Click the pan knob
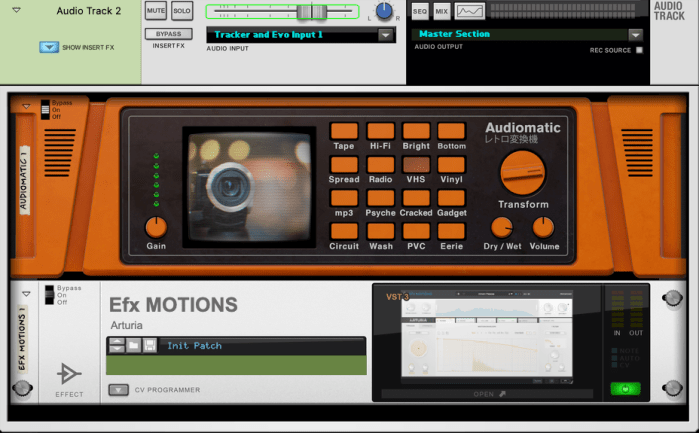The width and height of the screenshot is (699, 433). pyautogui.click(x=384, y=12)
